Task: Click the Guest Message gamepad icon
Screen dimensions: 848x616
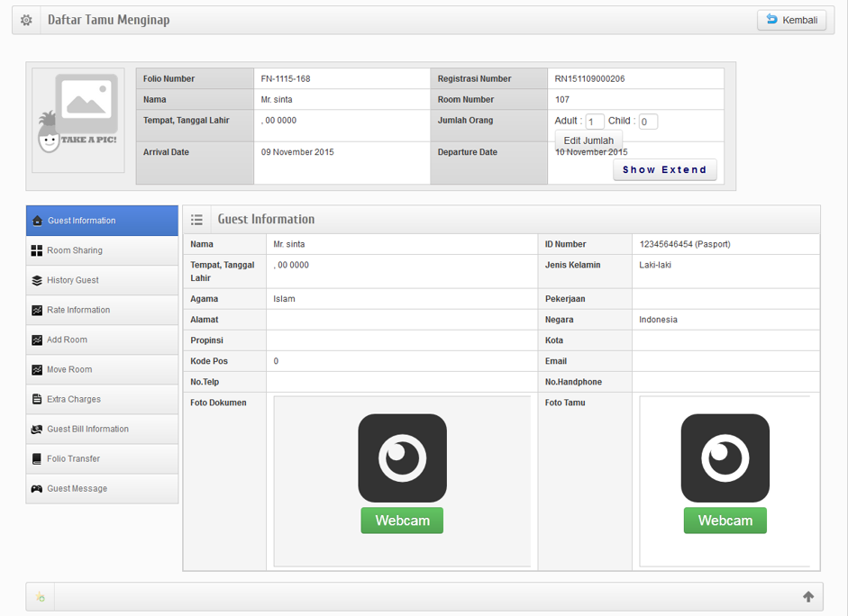Action: [x=37, y=489]
